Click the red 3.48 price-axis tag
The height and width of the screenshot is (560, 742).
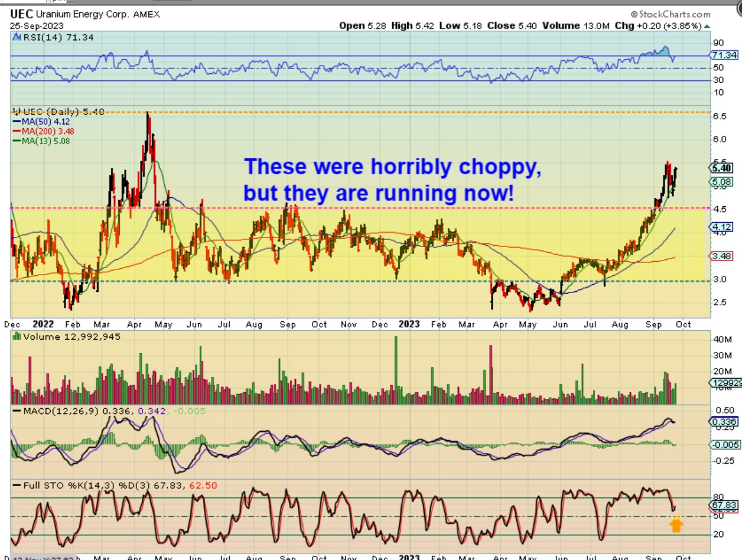(721, 256)
